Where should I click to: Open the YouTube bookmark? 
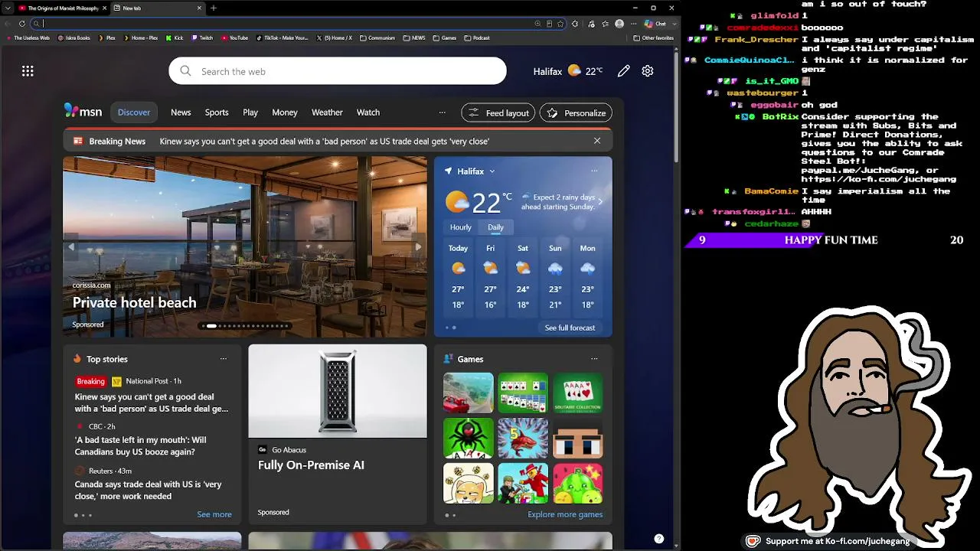click(235, 37)
